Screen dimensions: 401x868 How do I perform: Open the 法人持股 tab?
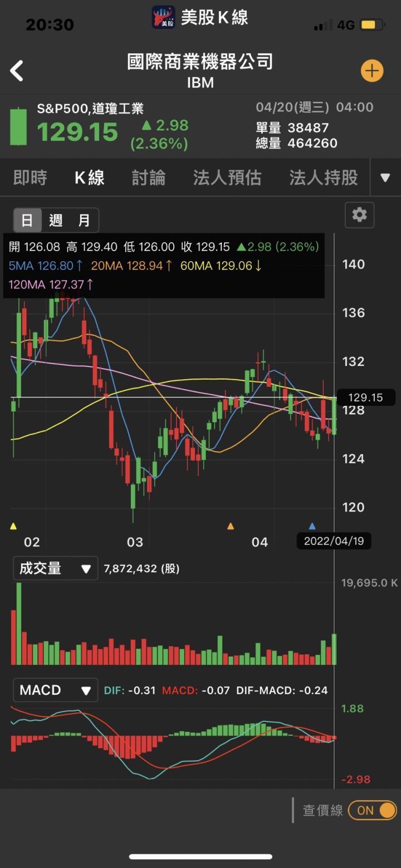[x=324, y=178]
